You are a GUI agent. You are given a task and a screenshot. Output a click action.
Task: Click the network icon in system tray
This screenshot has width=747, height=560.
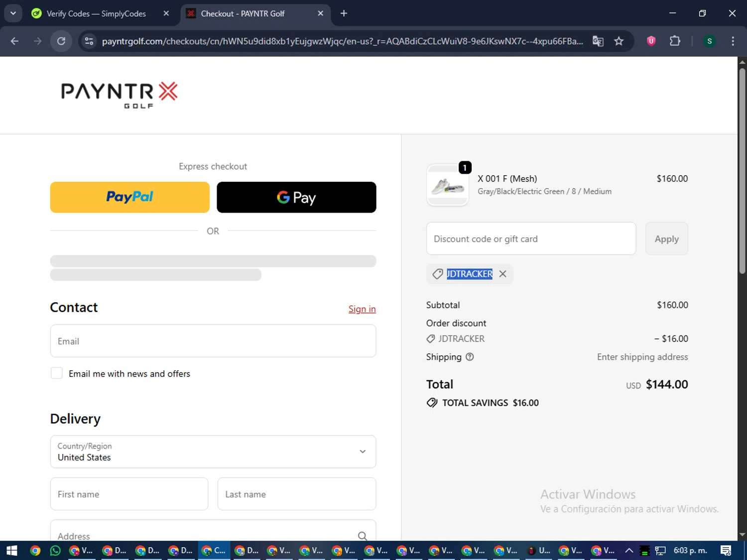pos(660,551)
